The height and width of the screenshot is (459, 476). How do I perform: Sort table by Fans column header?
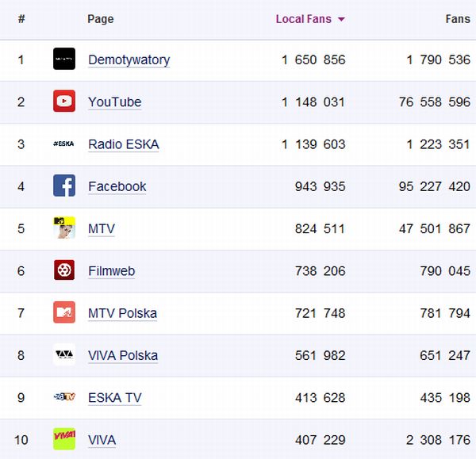(458, 19)
